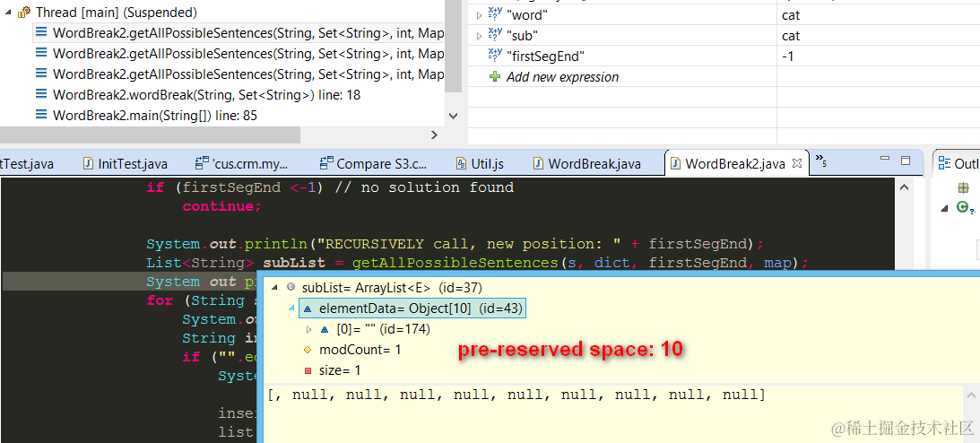Switch to the Compare S3.c... editor tab
980x443 pixels.
point(373,164)
